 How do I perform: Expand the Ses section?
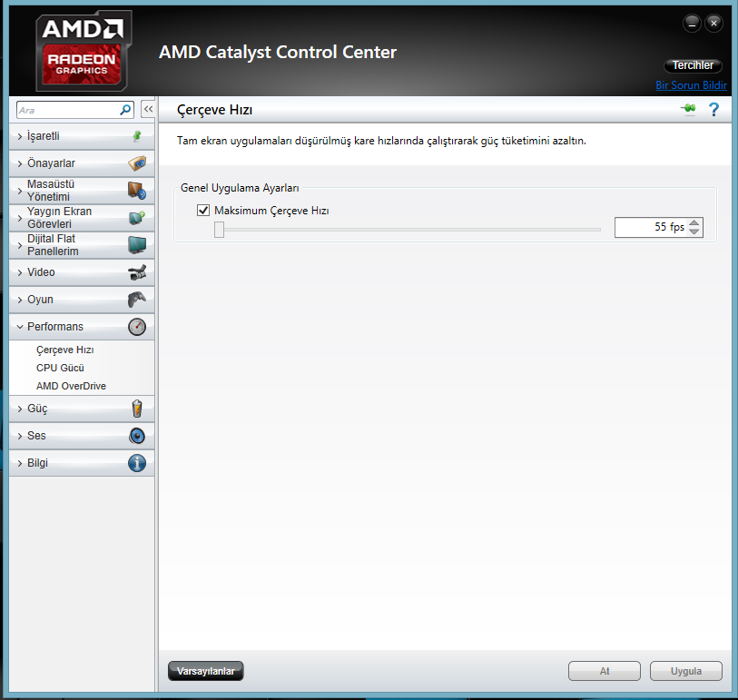coord(82,436)
